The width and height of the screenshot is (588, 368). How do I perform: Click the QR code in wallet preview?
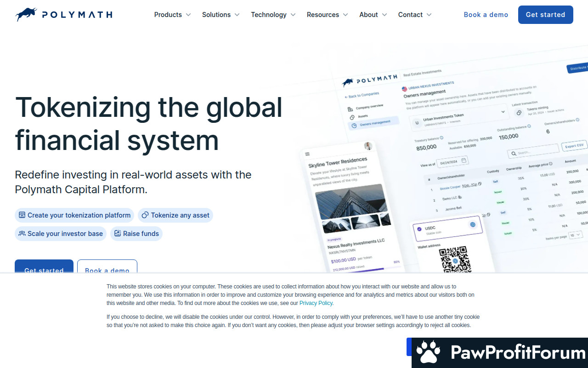[x=454, y=259]
